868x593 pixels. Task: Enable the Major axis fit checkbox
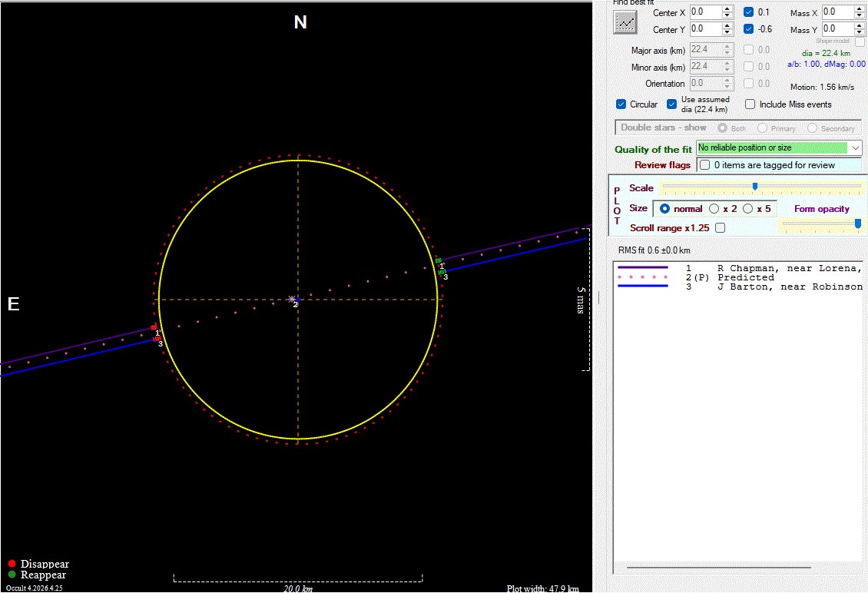748,50
